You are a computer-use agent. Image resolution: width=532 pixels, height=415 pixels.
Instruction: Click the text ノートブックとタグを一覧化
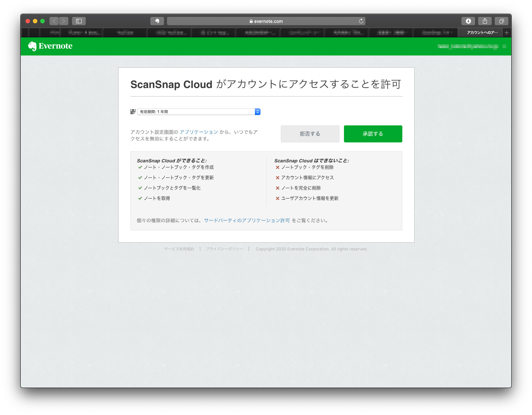[172, 188]
